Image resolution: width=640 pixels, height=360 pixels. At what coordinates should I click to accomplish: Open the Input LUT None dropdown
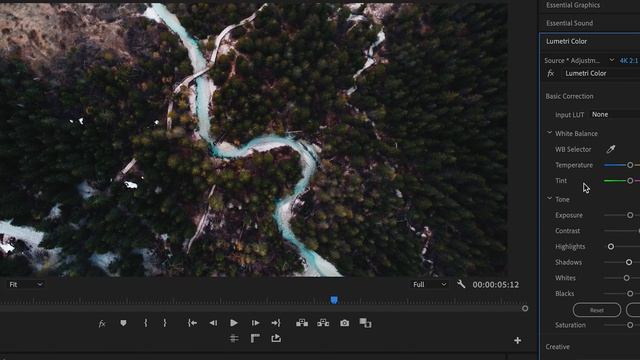tap(615, 114)
